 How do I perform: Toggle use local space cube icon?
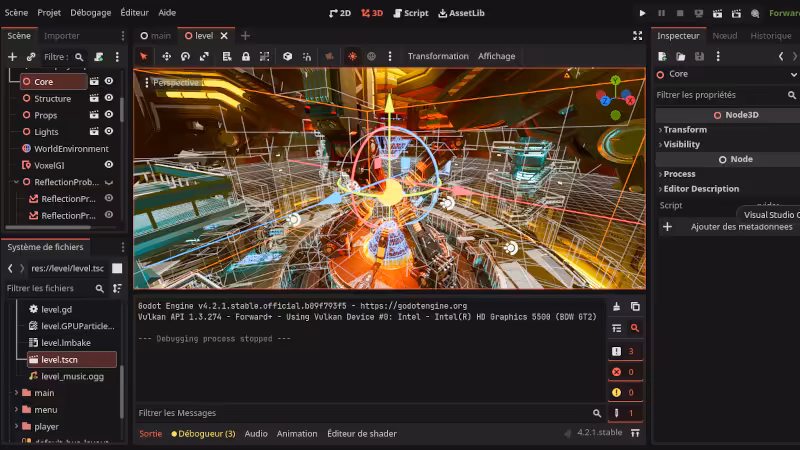[288, 56]
